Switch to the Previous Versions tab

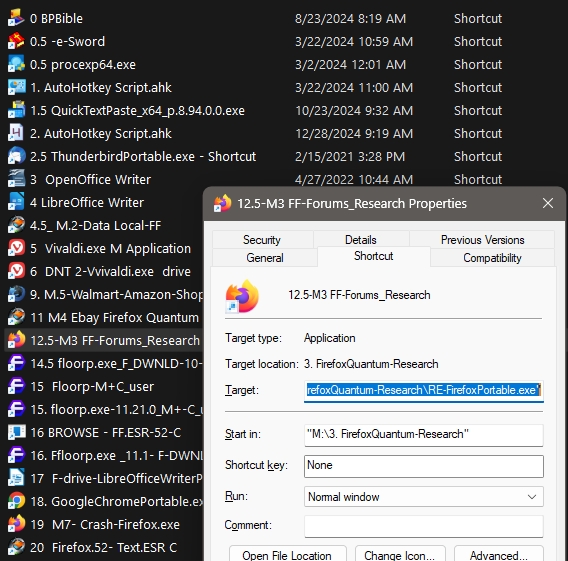[482, 239]
